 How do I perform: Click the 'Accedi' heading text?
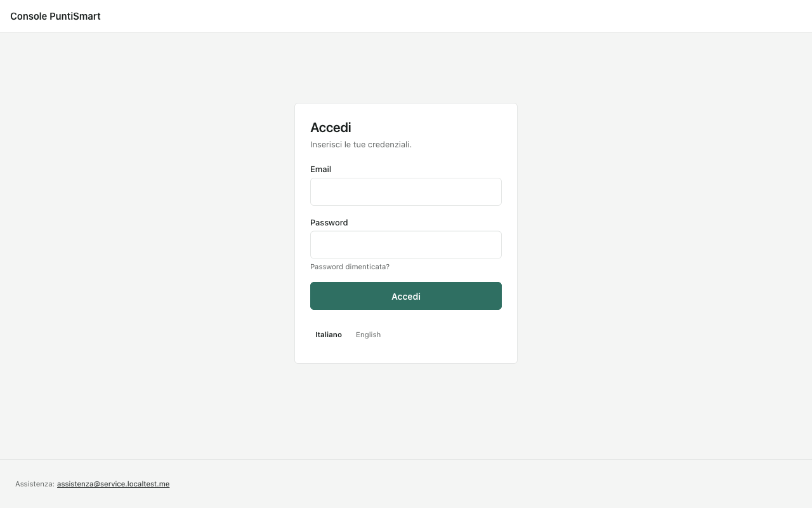(331, 128)
